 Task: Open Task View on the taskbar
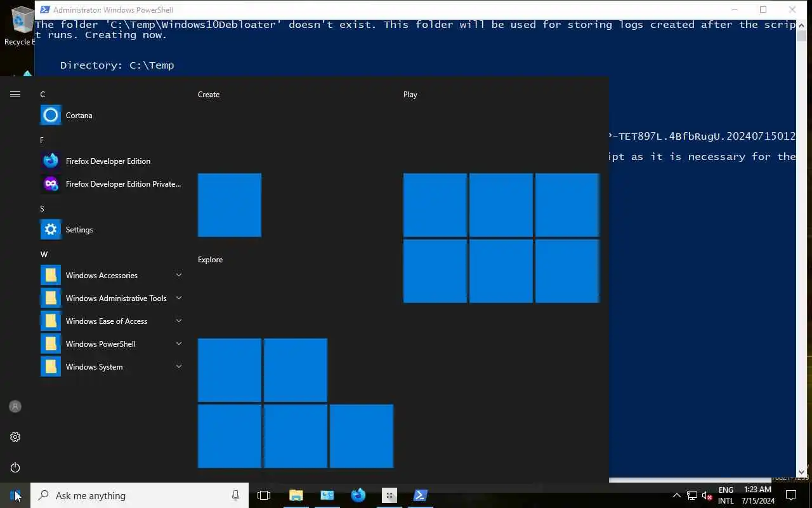264,495
